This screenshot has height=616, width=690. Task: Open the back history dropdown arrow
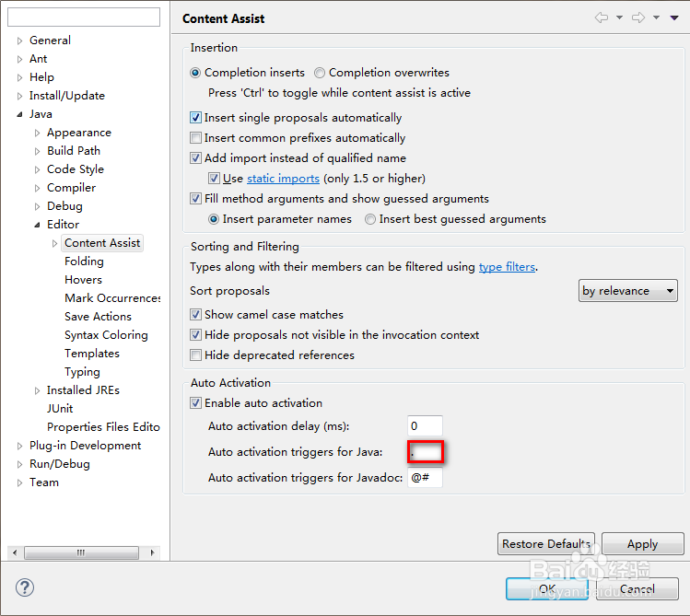point(619,17)
